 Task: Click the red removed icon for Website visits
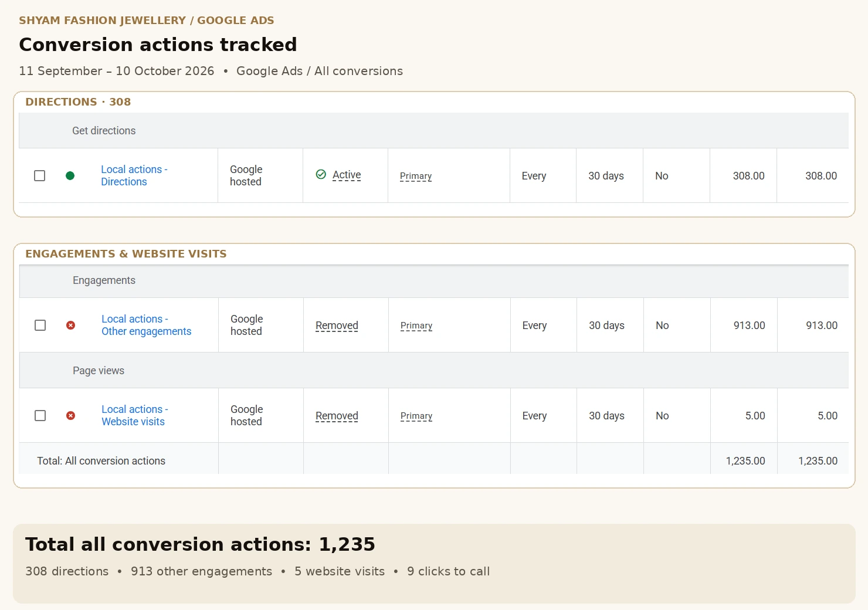pyautogui.click(x=71, y=416)
